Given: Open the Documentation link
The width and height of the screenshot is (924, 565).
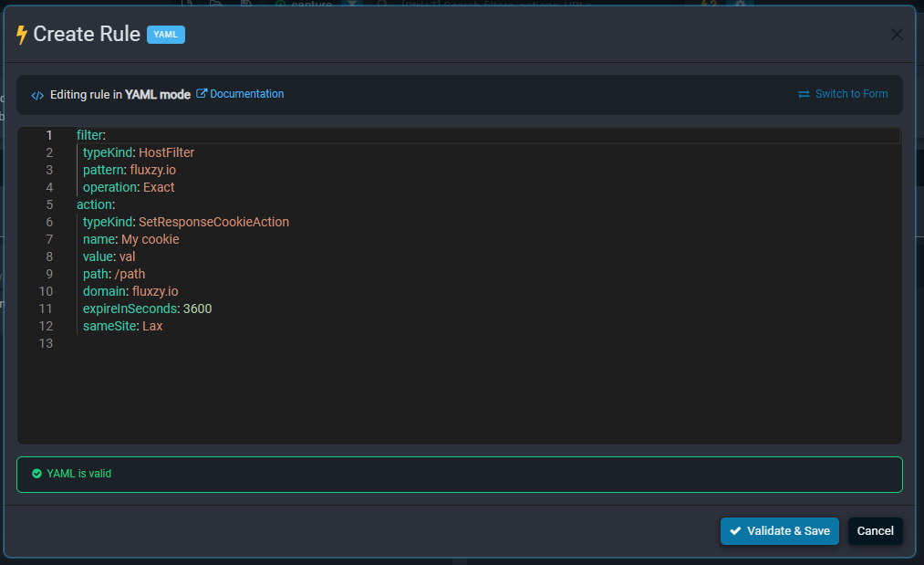Looking at the screenshot, I should tap(246, 94).
